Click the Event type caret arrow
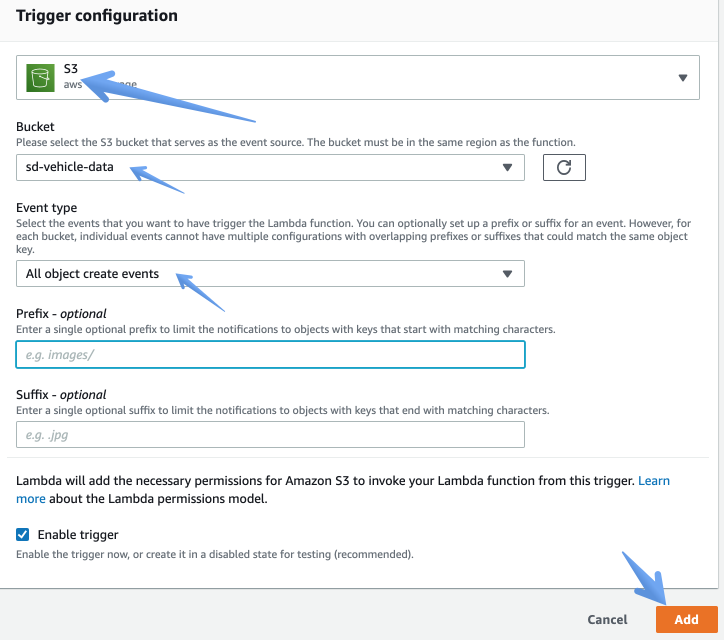The width and height of the screenshot is (724, 640). 507,274
